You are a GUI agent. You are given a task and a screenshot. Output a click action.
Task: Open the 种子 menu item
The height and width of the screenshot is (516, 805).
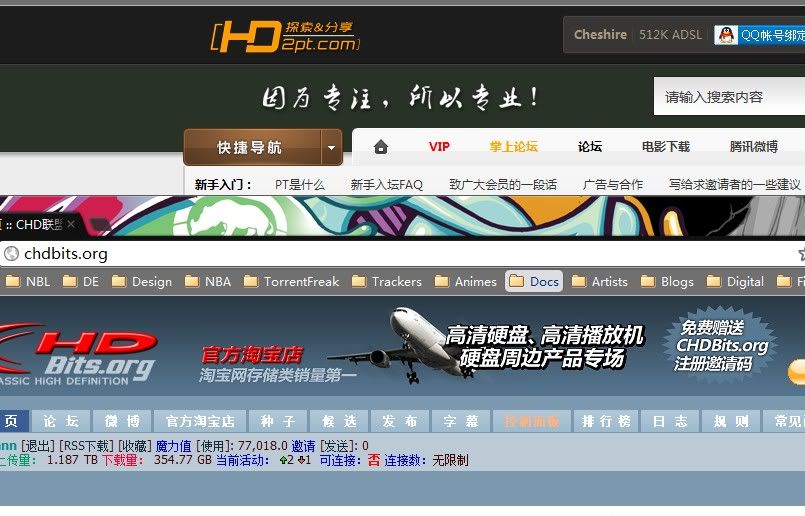tap(278, 421)
